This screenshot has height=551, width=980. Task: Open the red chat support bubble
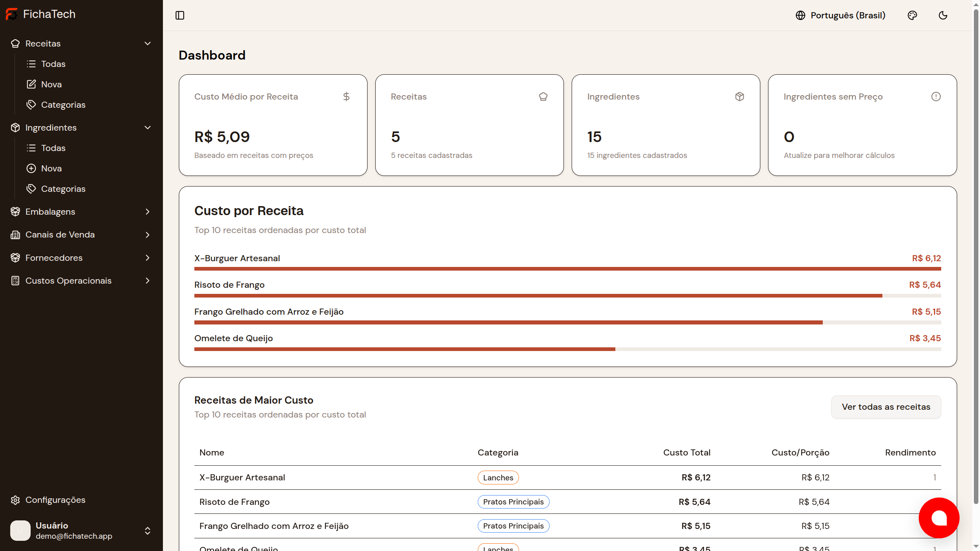(x=939, y=518)
